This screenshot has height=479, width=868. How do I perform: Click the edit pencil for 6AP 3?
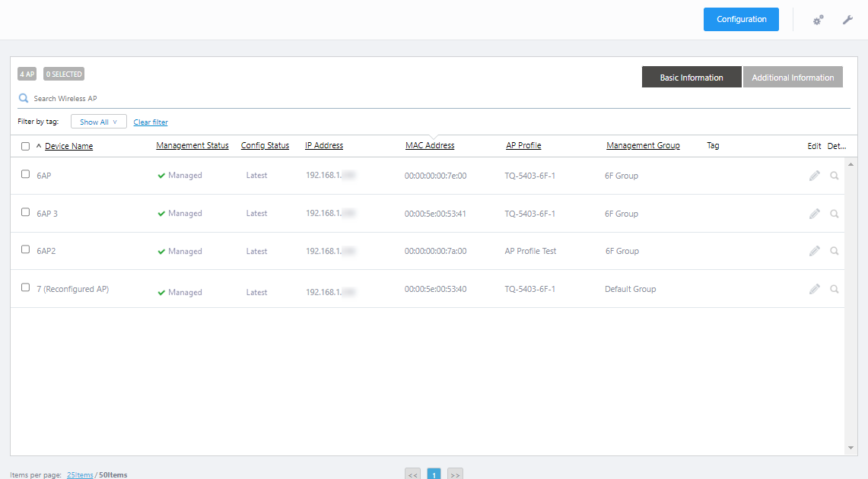(814, 214)
